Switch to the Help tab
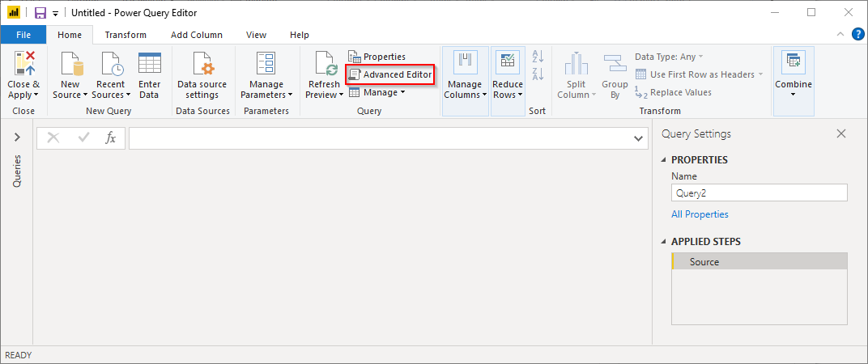This screenshot has width=868, height=364. [300, 35]
